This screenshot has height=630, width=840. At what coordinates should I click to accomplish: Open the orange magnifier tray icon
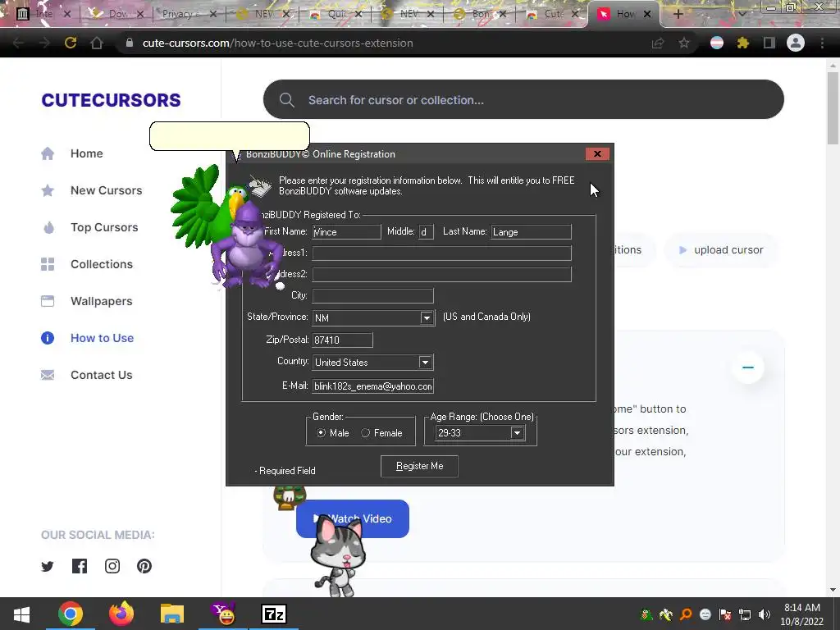pyautogui.click(x=686, y=614)
